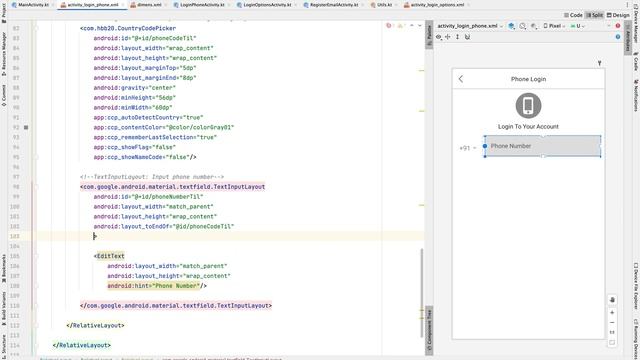Close the activity_login_phone.xml tab

[123, 5]
